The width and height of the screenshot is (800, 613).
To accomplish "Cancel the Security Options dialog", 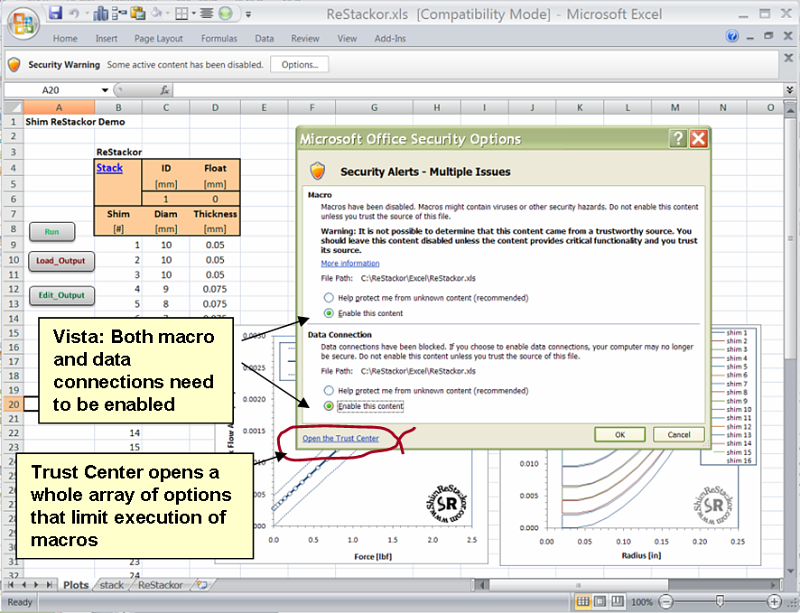I will click(679, 435).
